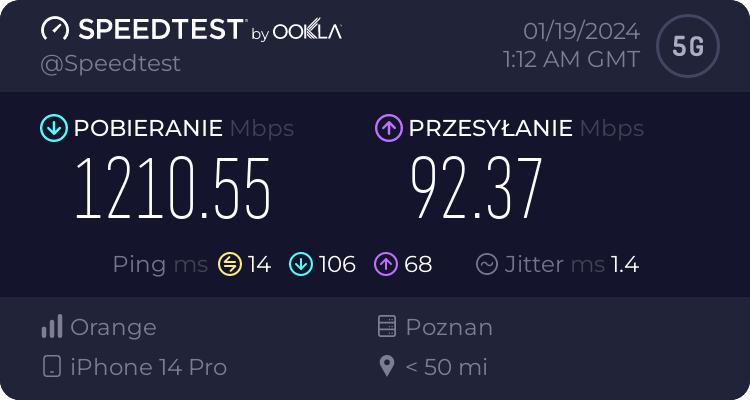Click the phone device icon
This screenshot has height=400, width=750.
(52, 367)
